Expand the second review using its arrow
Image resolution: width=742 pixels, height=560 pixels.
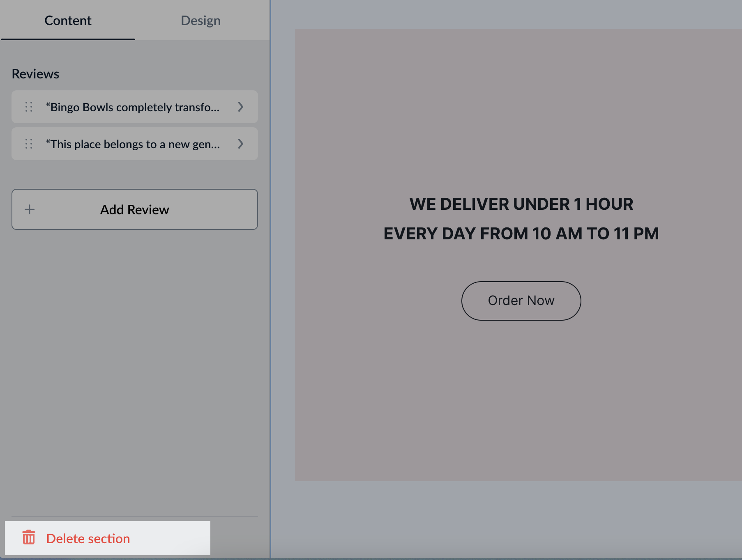241,144
